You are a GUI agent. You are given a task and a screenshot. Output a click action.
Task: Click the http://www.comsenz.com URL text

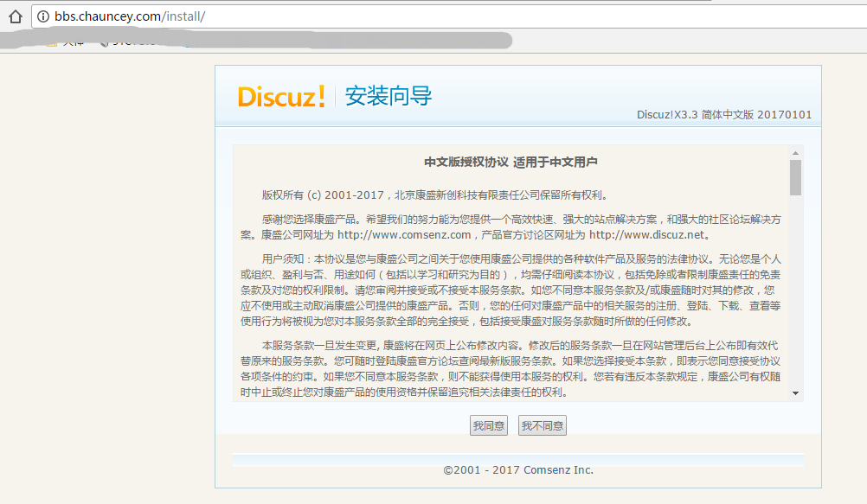click(x=404, y=235)
